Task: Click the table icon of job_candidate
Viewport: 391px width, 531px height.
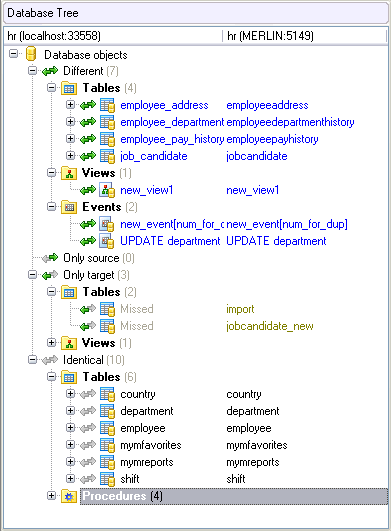Action: point(107,156)
